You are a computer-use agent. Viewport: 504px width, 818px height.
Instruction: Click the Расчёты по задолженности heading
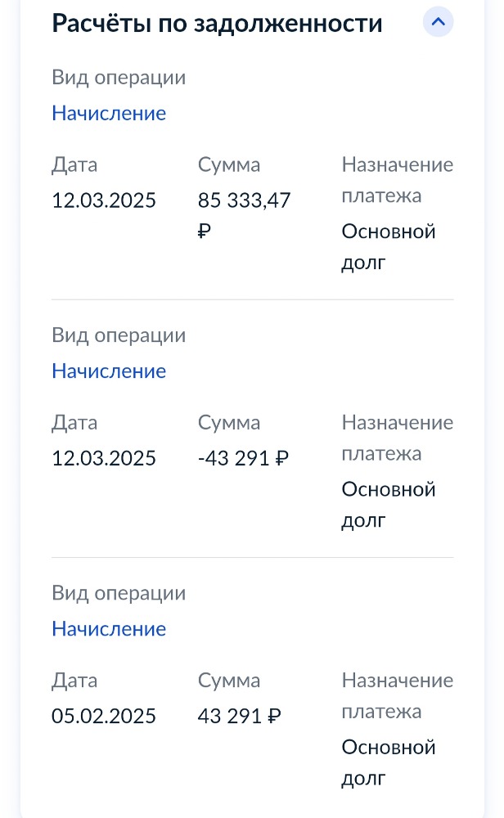[x=218, y=22]
